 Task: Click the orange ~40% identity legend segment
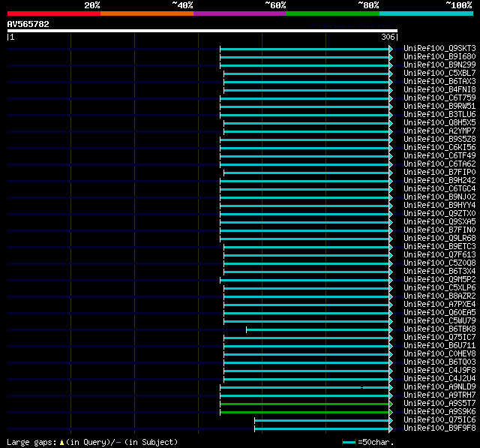[x=147, y=14]
